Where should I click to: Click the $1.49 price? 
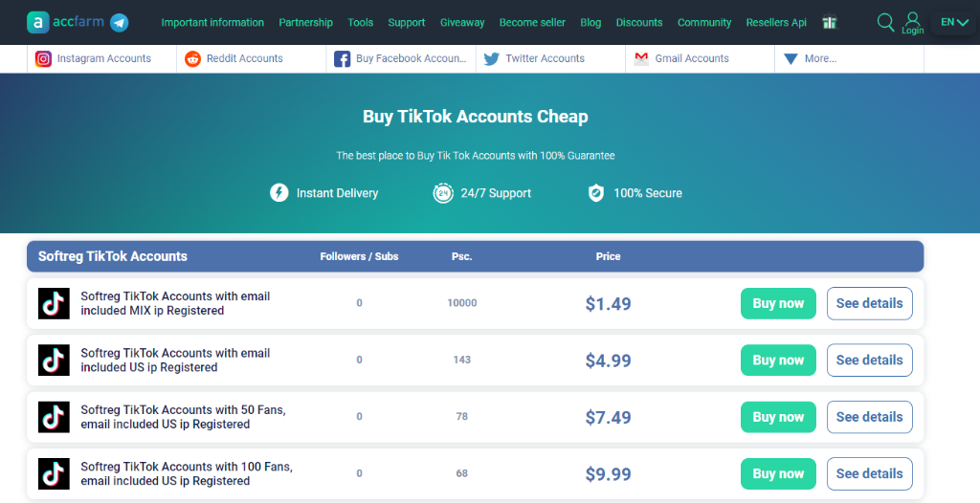608,304
